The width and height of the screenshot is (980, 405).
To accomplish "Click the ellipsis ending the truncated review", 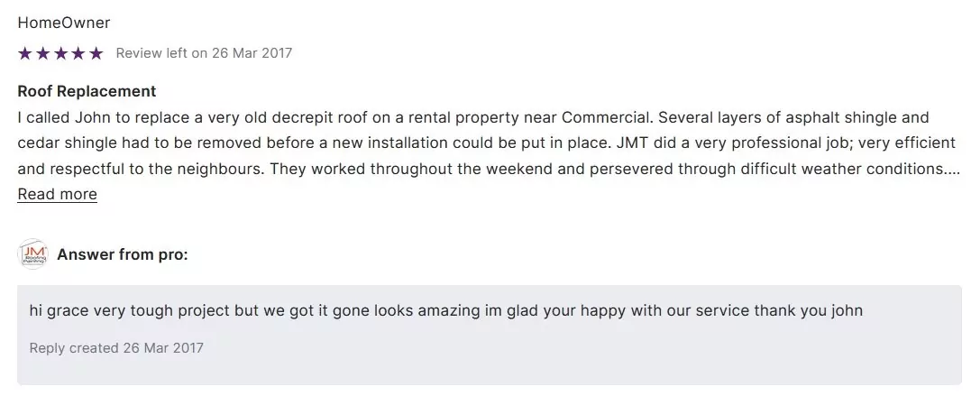I will point(954,169).
